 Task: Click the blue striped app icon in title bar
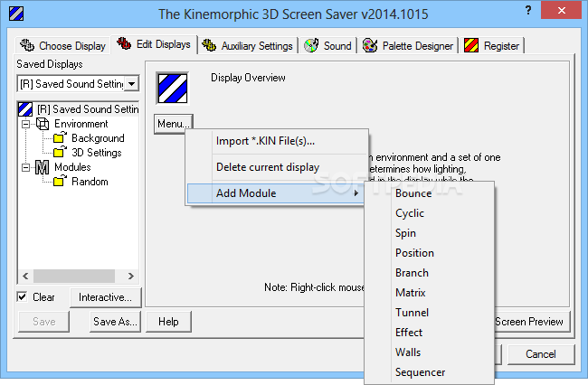pos(16,14)
